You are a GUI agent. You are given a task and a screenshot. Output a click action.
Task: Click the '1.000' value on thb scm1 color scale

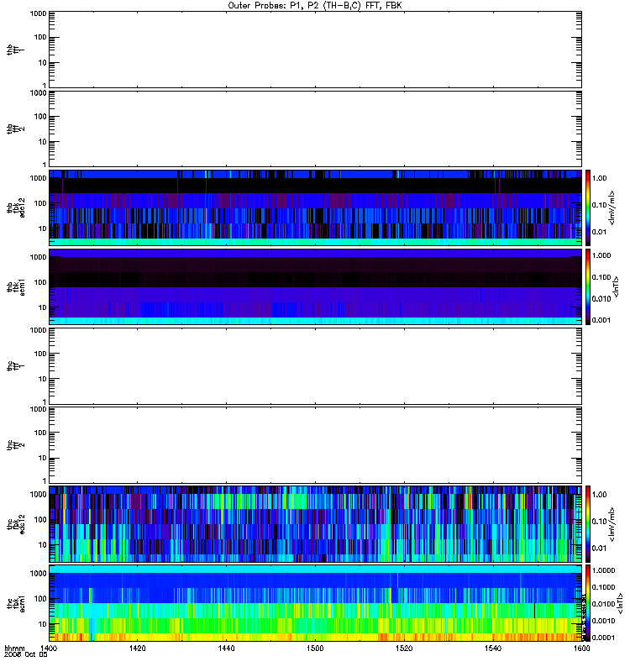coord(601,255)
